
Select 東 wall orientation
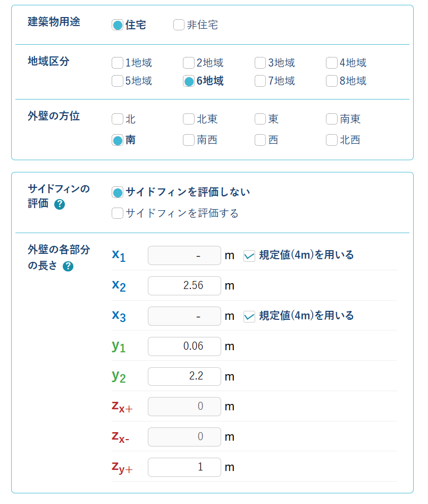pyautogui.click(x=260, y=119)
